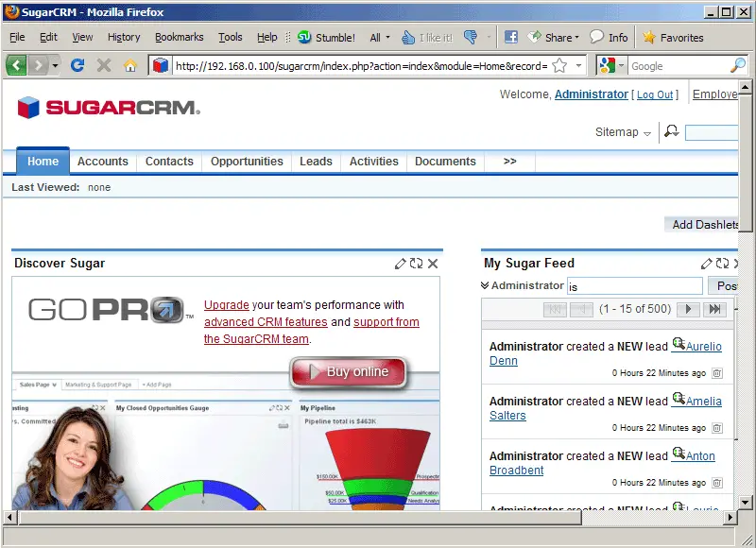This screenshot has width=756, height=548.
Task: Switch to the Opportunities tab
Action: [247, 161]
